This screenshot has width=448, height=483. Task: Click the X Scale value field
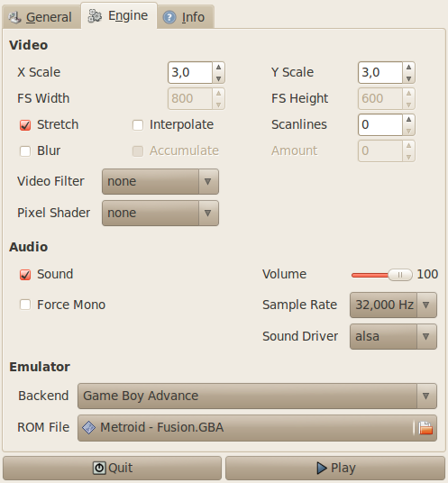(190, 72)
